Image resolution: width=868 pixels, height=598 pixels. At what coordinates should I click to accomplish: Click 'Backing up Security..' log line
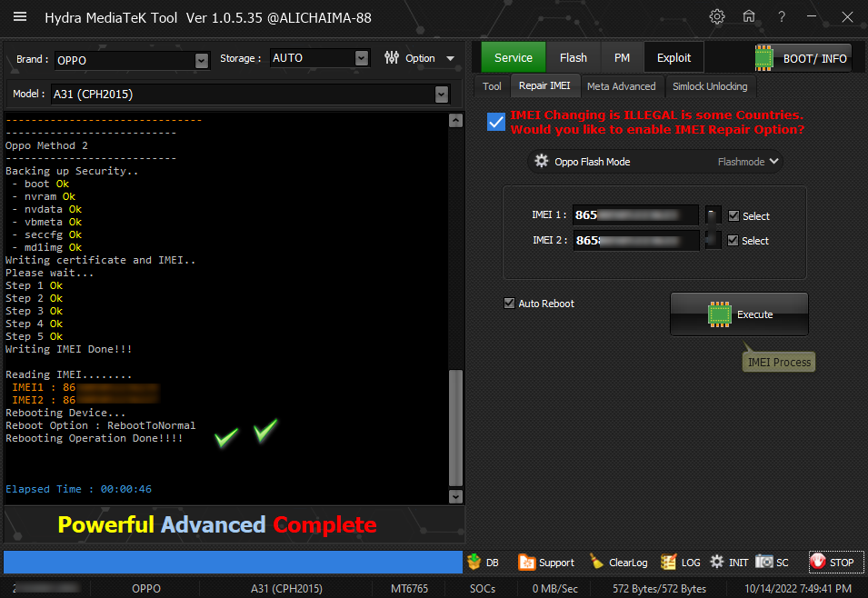click(x=72, y=171)
